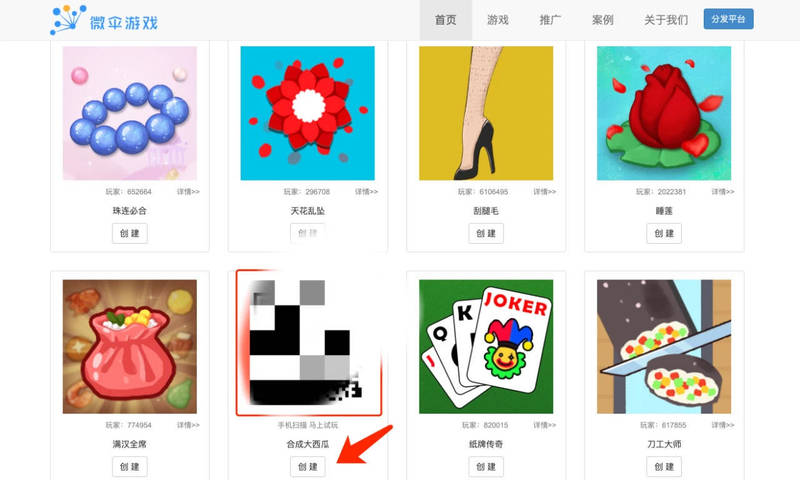The image size is (800, 480).
Task: Go to the 案例 page
Action: 603,20
